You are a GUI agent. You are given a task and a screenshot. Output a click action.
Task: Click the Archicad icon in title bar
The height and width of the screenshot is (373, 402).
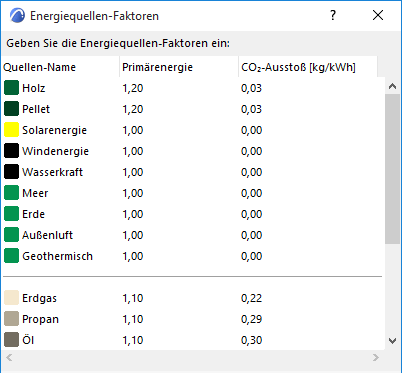click(x=17, y=15)
